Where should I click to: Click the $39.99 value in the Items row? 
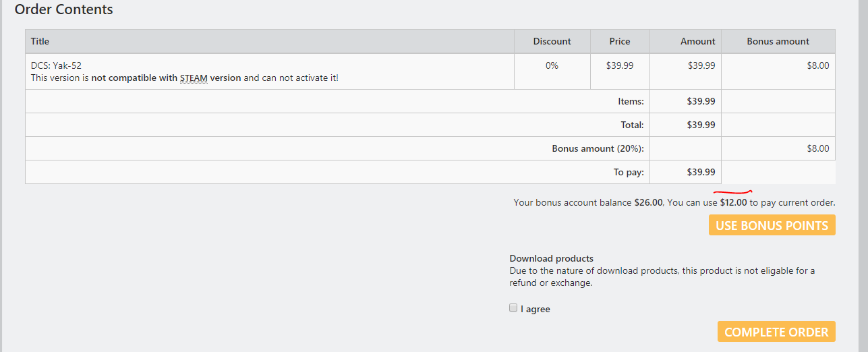click(x=701, y=101)
